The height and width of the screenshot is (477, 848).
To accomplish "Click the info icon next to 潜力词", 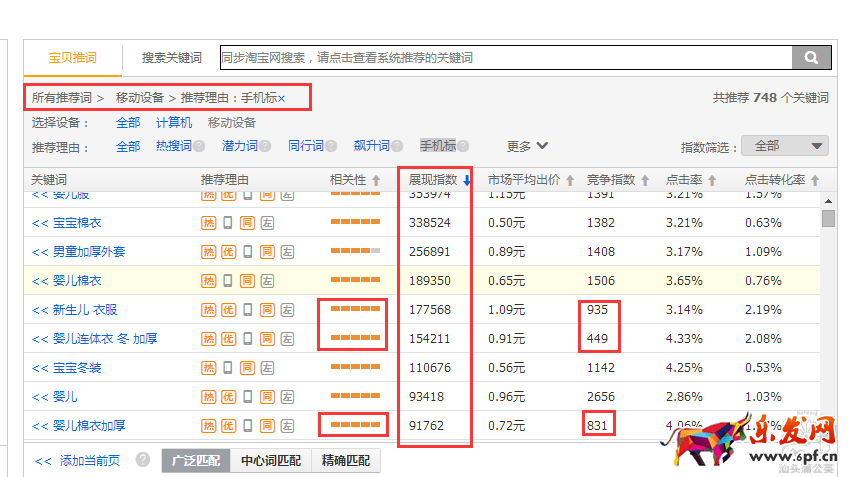I will pyautogui.click(x=265, y=147).
